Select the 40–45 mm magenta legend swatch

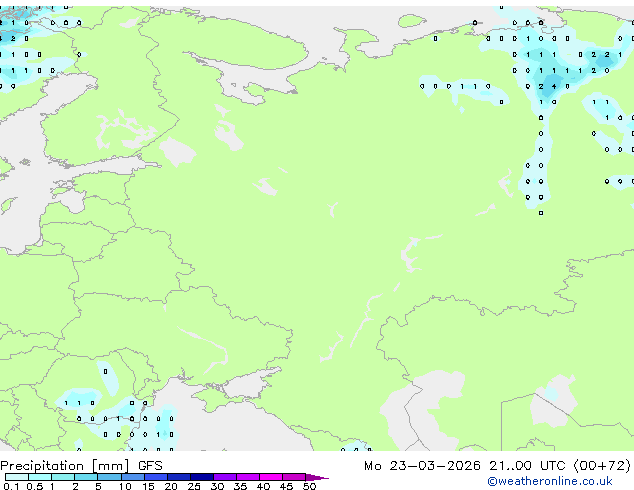[271, 477]
